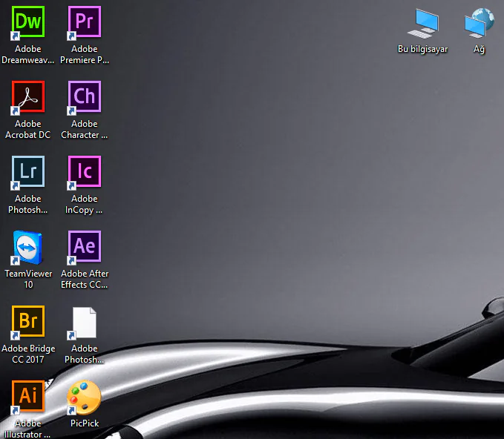Select the Adobe Acrobat DC icon
The height and width of the screenshot is (439, 504).
[x=28, y=97]
